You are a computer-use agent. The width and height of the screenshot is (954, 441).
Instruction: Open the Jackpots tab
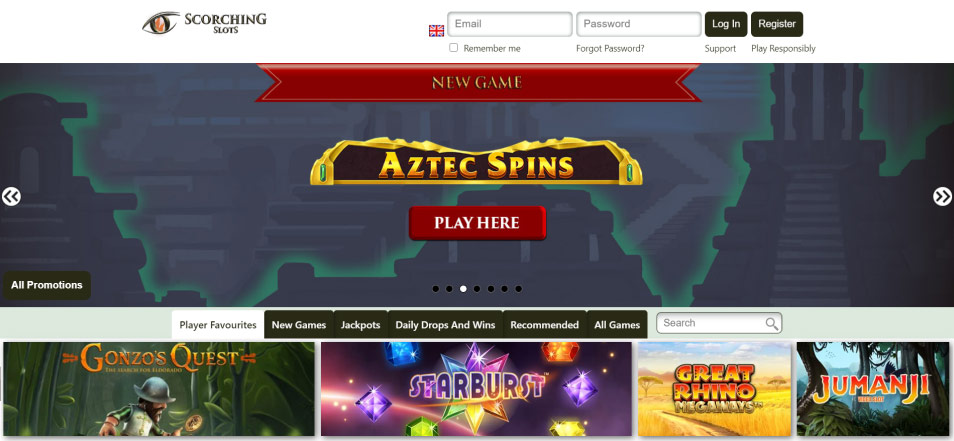(x=360, y=325)
